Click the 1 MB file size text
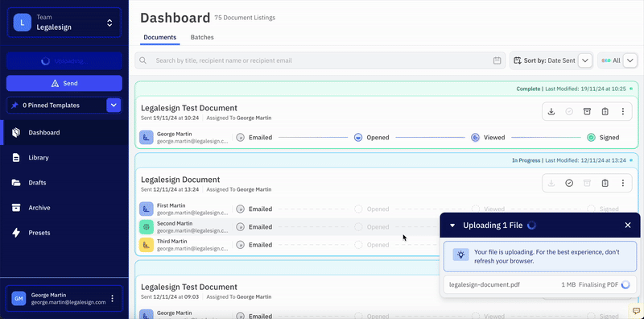Viewport: 644px width, 319px height. [x=568, y=284]
